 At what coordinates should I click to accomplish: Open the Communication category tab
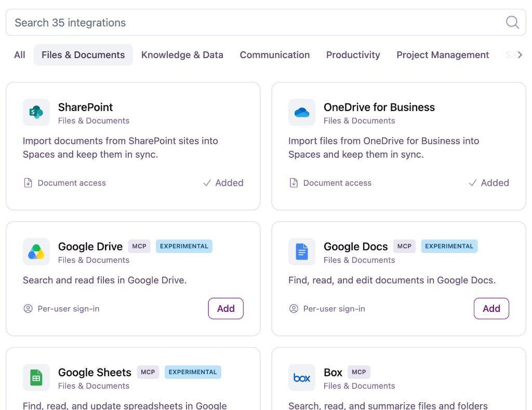click(x=275, y=55)
